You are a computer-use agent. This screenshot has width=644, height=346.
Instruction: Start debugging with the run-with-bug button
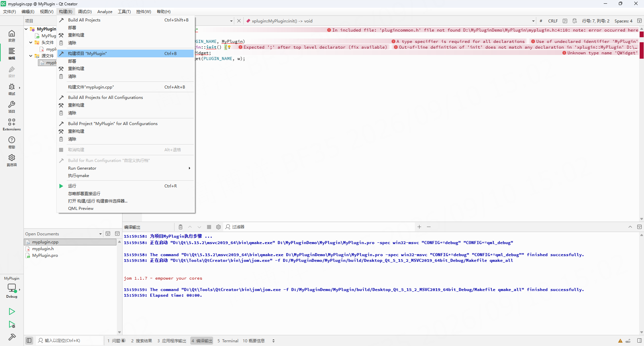click(x=12, y=324)
